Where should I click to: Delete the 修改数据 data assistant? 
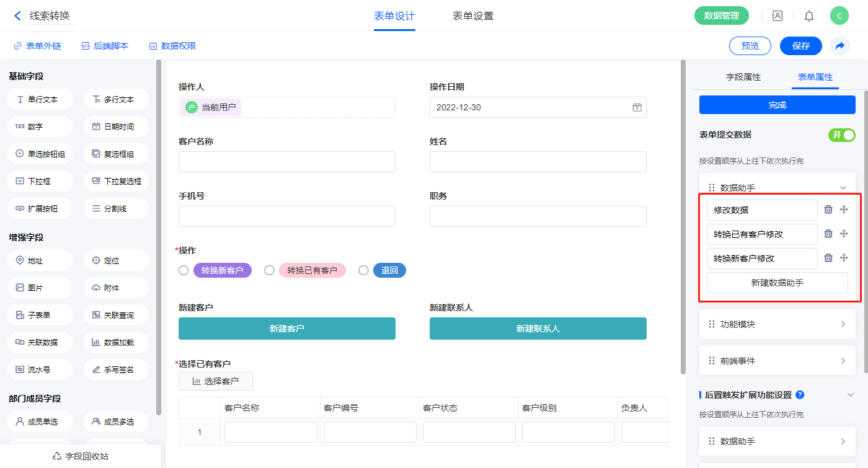click(x=828, y=210)
